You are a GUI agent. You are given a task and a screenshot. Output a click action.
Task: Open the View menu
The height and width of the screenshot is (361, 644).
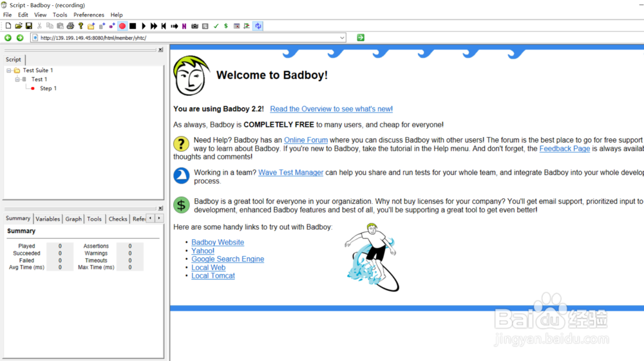pos(40,15)
